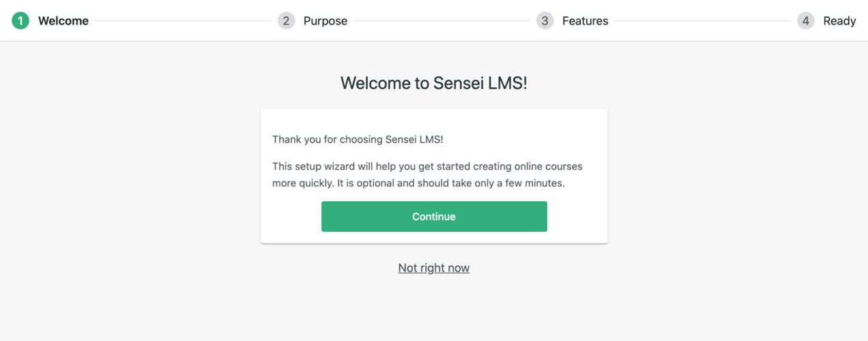Jump to the Ready step label
This screenshot has height=341, width=868.
839,21
